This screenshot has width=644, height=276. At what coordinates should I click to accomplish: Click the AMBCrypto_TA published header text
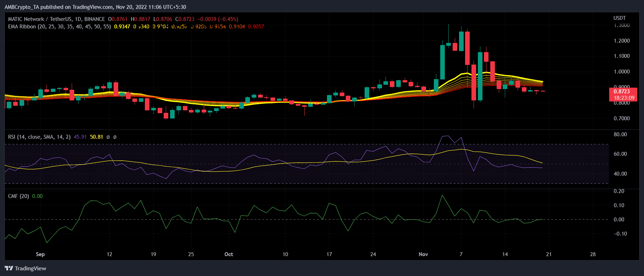pyautogui.click(x=95, y=7)
